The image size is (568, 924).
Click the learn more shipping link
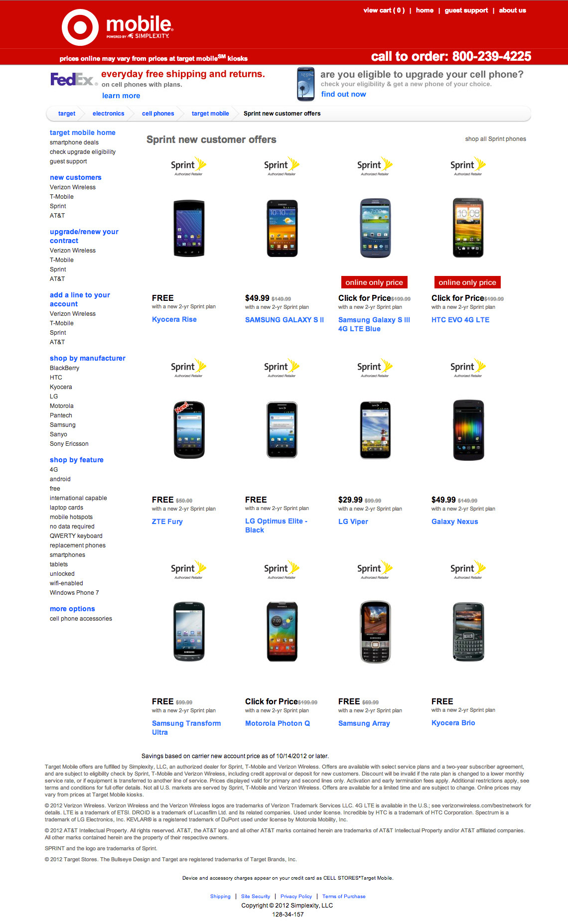click(x=121, y=96)
